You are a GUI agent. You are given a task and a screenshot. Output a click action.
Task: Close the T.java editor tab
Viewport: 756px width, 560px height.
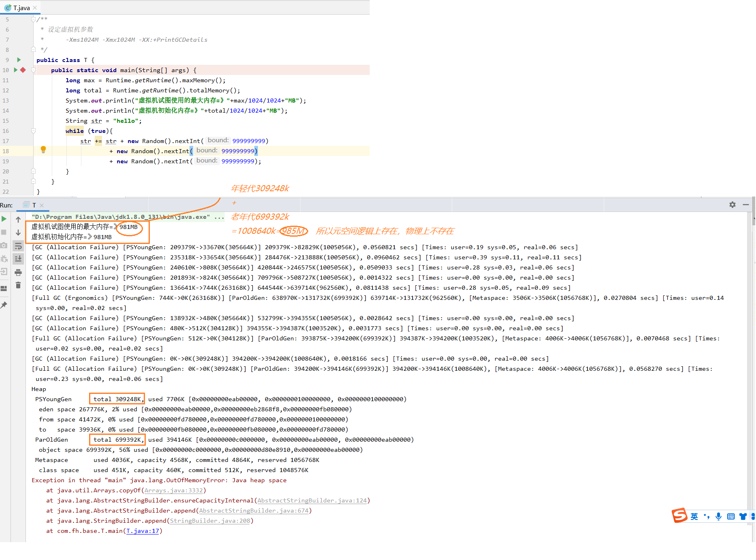coord(35,8)
